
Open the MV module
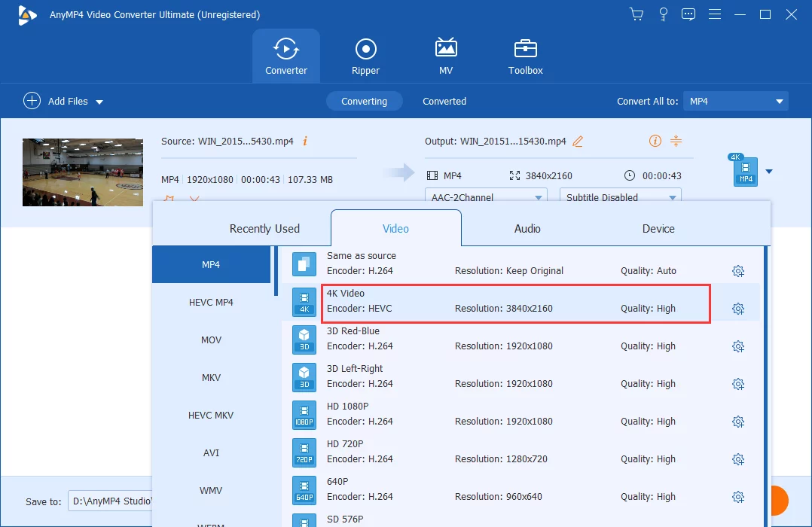446,56
